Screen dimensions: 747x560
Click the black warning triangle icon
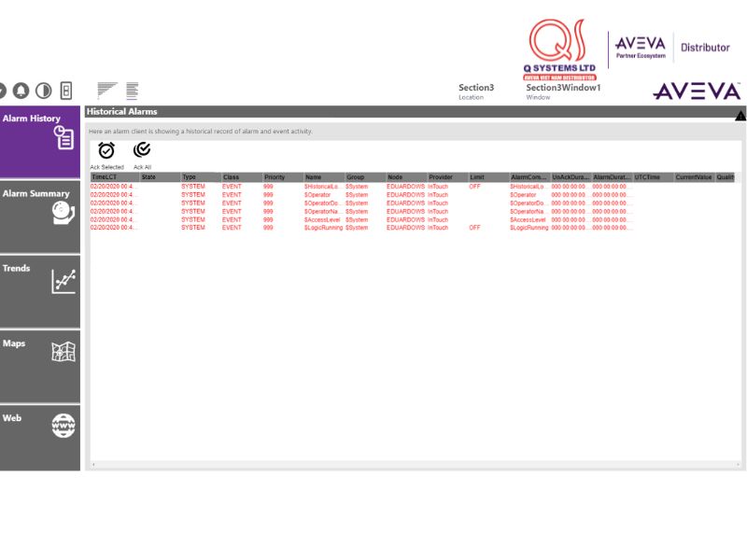[740, 116]
